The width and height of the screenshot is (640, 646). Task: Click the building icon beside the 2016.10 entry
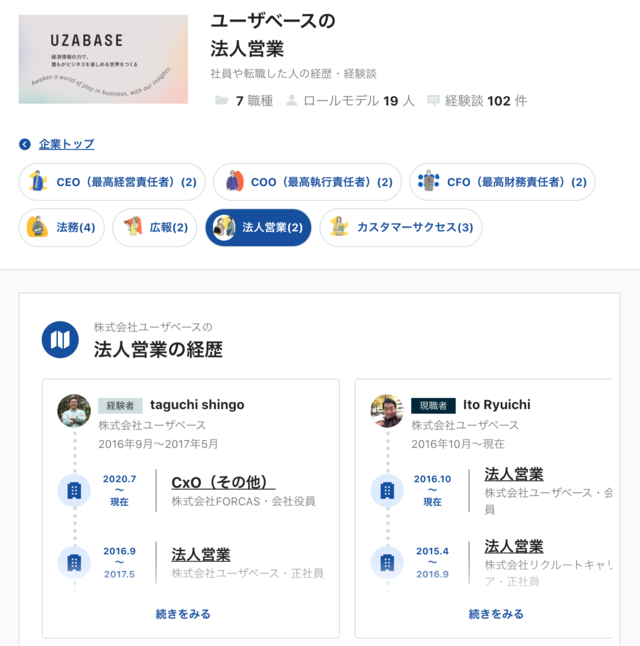[x=387, y=491]
